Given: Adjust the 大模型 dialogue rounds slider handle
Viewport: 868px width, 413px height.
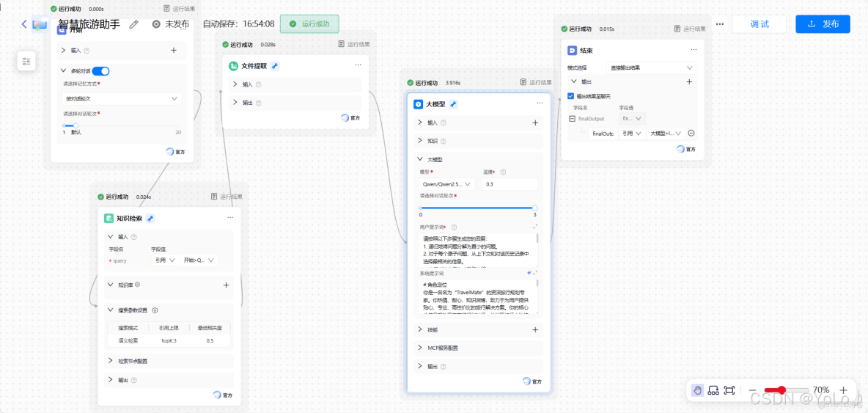Looking at the screenshot, I should coord(534,208).
